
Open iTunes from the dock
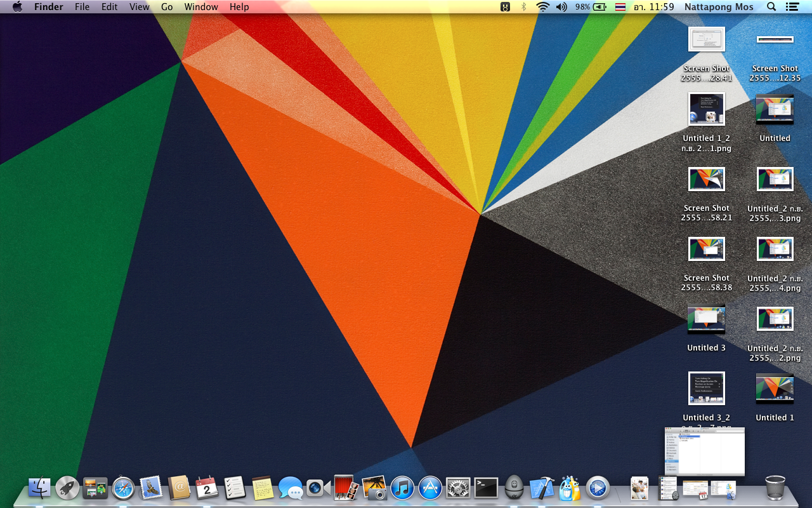(x=402, y=488)
